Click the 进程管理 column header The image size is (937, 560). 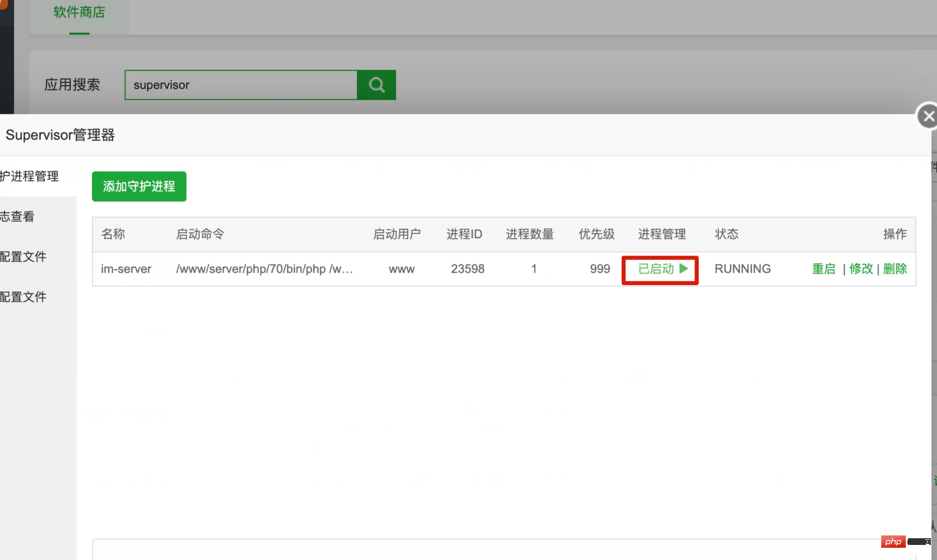click(662, 234)
